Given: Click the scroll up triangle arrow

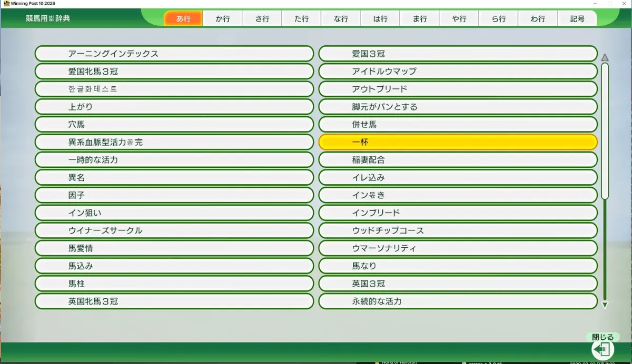Looking at the screenshot, I should point(605,58).
